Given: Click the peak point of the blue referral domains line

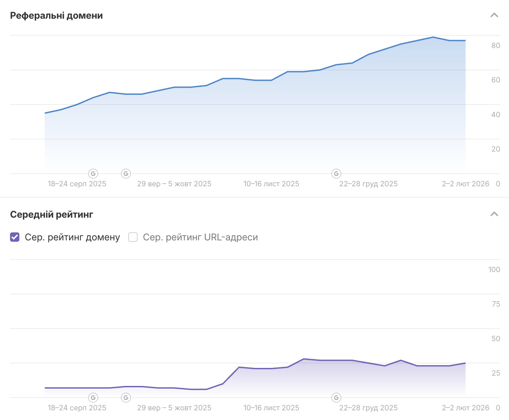Looking at the screenshot, I should [433, 37].
